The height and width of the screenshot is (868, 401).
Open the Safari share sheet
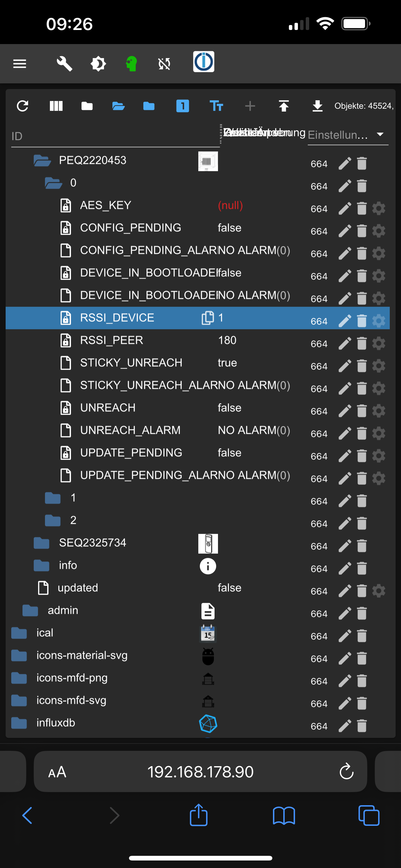pyautogui.click(x=199, y=815)
